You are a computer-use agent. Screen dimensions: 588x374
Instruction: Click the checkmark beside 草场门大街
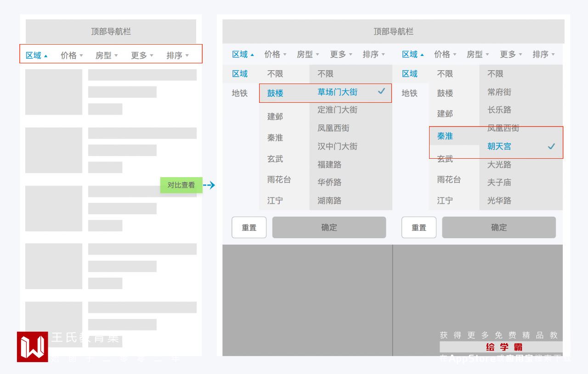381,91
